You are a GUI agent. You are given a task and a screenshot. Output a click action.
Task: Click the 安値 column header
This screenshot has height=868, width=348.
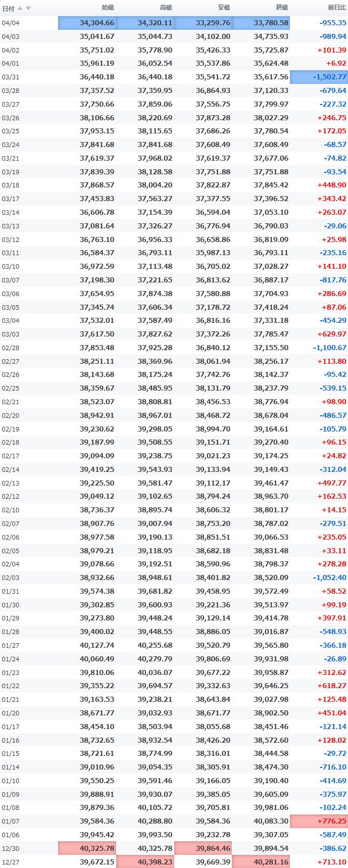click(x=224, y=8)
